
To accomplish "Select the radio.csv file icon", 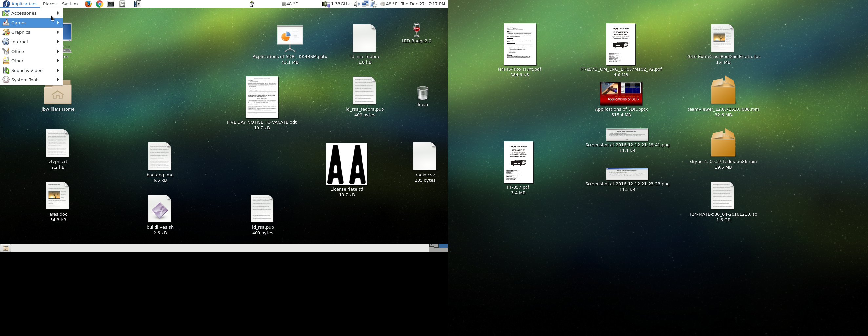I will [424, 157].
